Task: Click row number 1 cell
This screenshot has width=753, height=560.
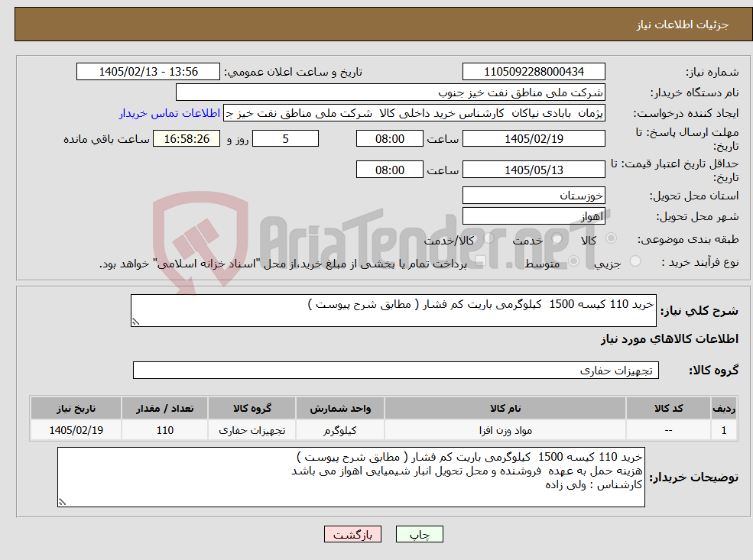Action: coord(724,430)
